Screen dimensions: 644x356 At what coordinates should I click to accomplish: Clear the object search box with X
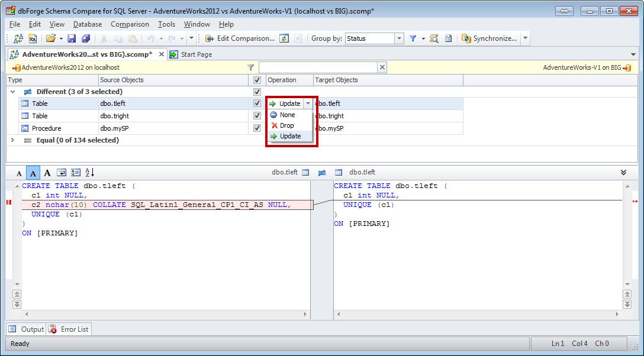click(382, 67)
